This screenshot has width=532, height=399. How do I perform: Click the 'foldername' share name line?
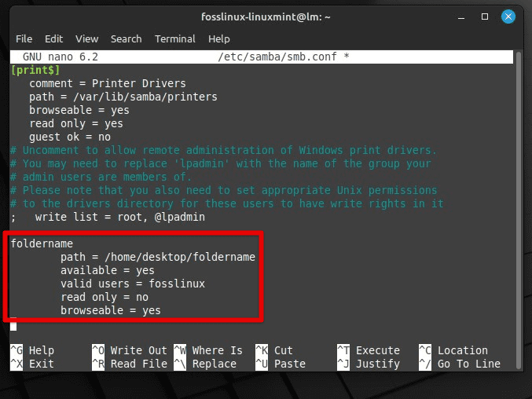click(x=42, y=243)
